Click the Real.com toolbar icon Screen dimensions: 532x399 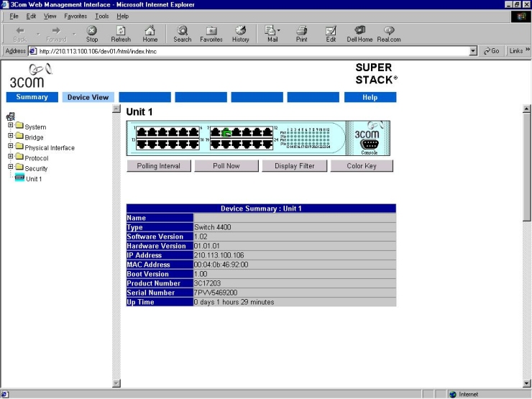click(x=389, y=31)
